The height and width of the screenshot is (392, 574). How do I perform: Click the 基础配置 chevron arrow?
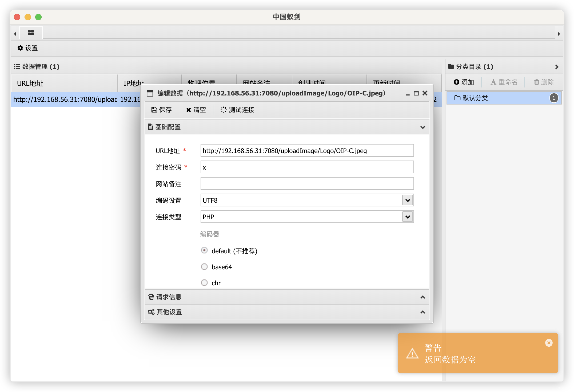pos(423,127)
